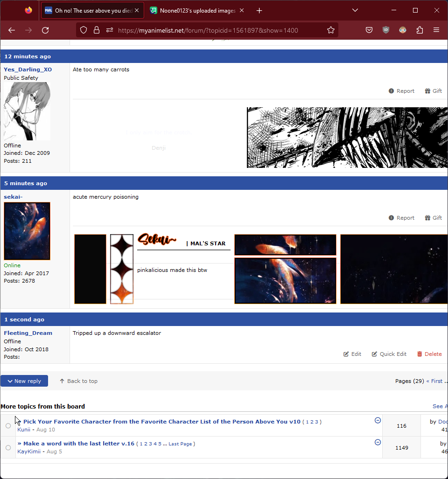Expand the New reply box
448x479 pixels.
(x=24, y=381)
